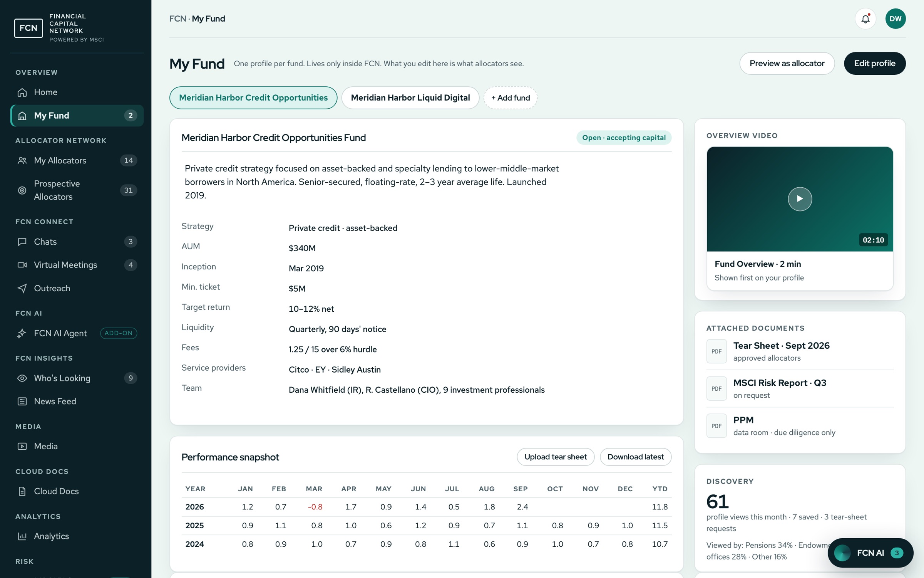Open notifications bell icon

pyautogui.click(x=865, y=18)
